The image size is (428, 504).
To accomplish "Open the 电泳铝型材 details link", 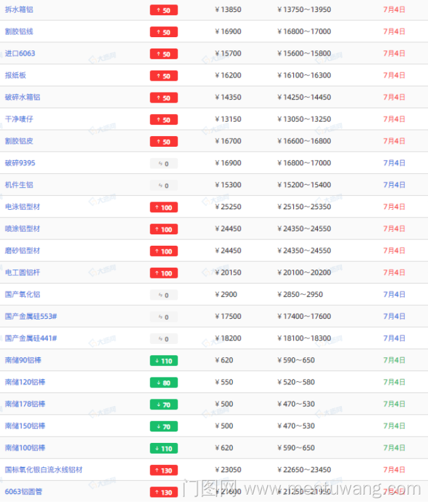I will (x=22, y=207).
